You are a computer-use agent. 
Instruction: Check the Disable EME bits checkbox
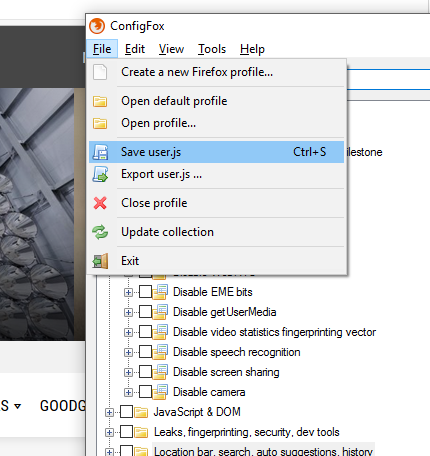point(145,292)
